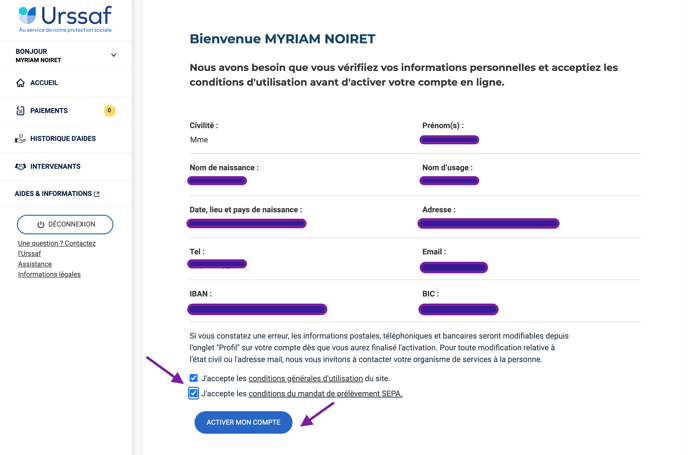Click the Paiements document icon
This screenshot has width=688, height=455.
(20, 111)
